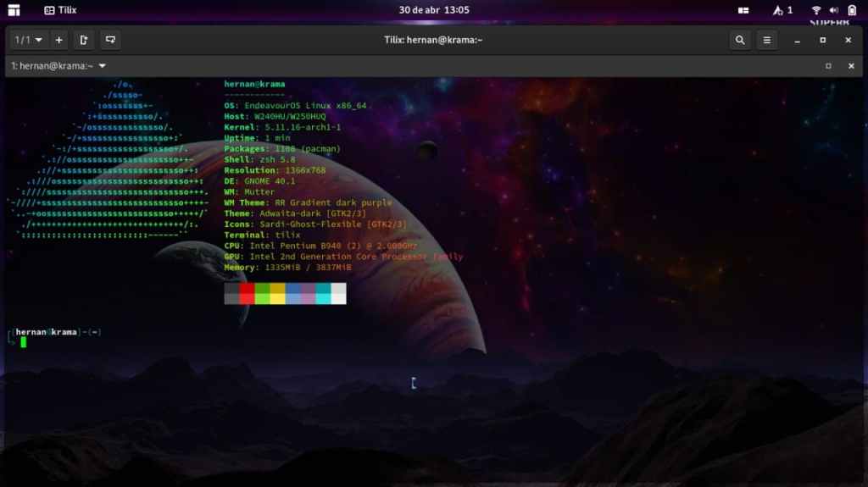Click the workspace indicator icon in top bar

point(743,10)
